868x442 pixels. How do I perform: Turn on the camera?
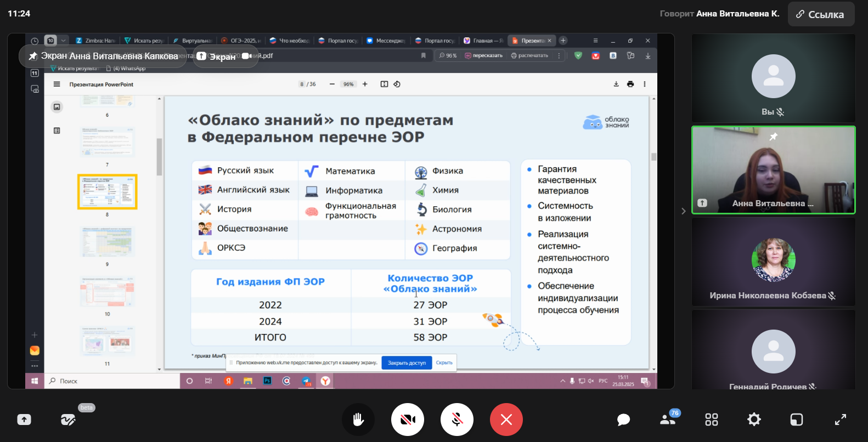click(408, 420)
